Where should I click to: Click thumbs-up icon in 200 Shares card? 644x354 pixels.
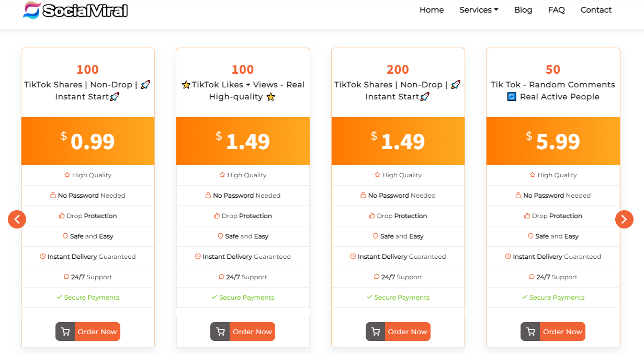point(372,216)
